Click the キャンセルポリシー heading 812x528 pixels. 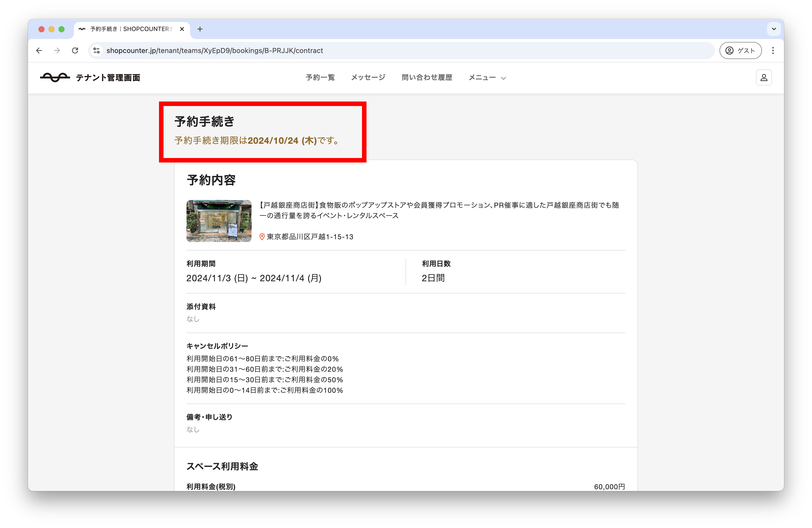click(x=217, y=346)
